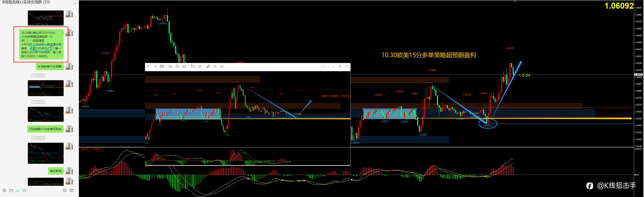This screenshot has width=644, height=197.
Task: Click price label 1.06183 on left chart
Action: (x=105, y=53)
